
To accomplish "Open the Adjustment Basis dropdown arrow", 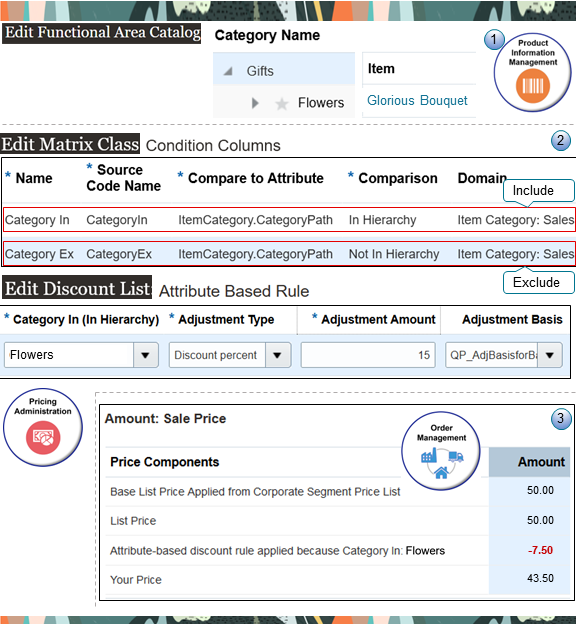I will (x=549, y=355).
